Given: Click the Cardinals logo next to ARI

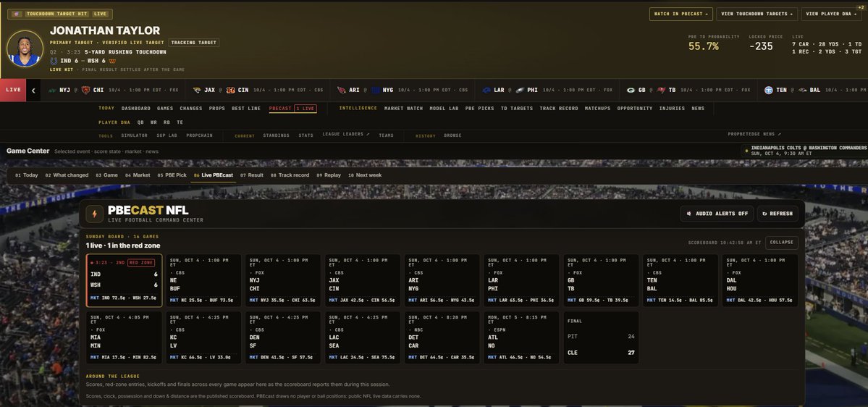Looking at the screenshot, I should [342, 91].
